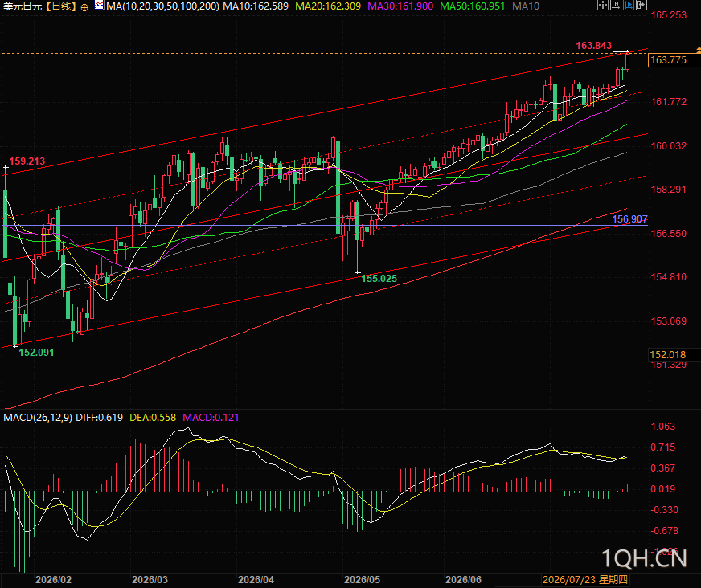Viewport: 701px width, 588px height.
Task: Open the MA indicator chart icon
Action: coord(99,6)
